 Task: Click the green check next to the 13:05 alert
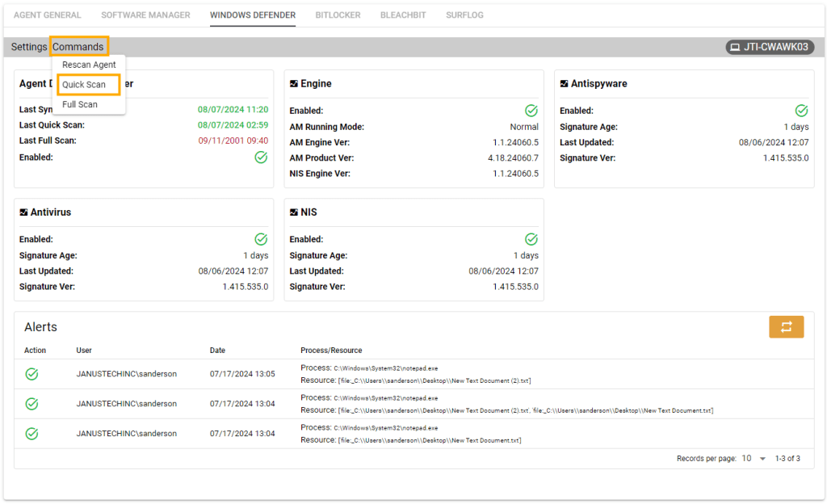coord(31,373)
